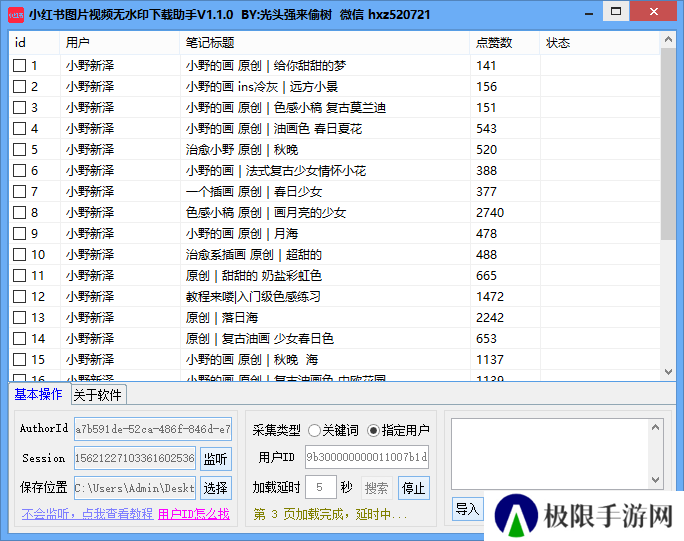684x541 pixels.
Task: Open the 用户ID怎么找 link
Action: click(x=194, y=514)
